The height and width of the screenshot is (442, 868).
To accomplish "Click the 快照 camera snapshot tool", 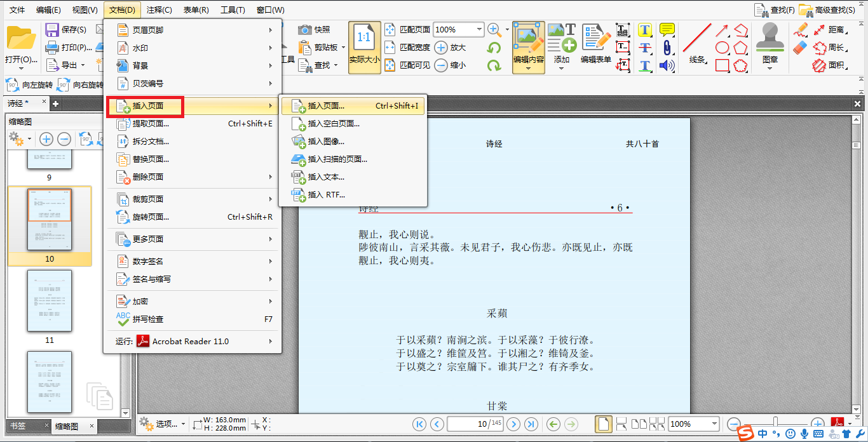I will [306, 29].
